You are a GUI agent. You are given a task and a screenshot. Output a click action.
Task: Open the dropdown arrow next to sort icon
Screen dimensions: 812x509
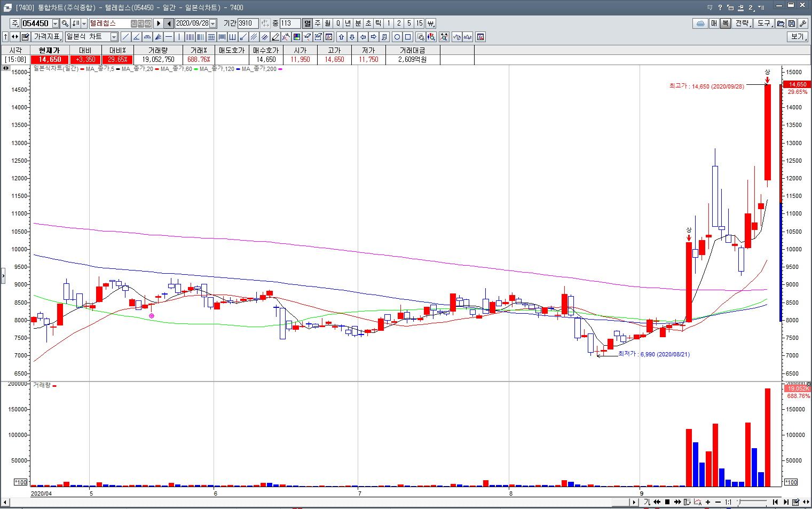(x=84, y=23)
